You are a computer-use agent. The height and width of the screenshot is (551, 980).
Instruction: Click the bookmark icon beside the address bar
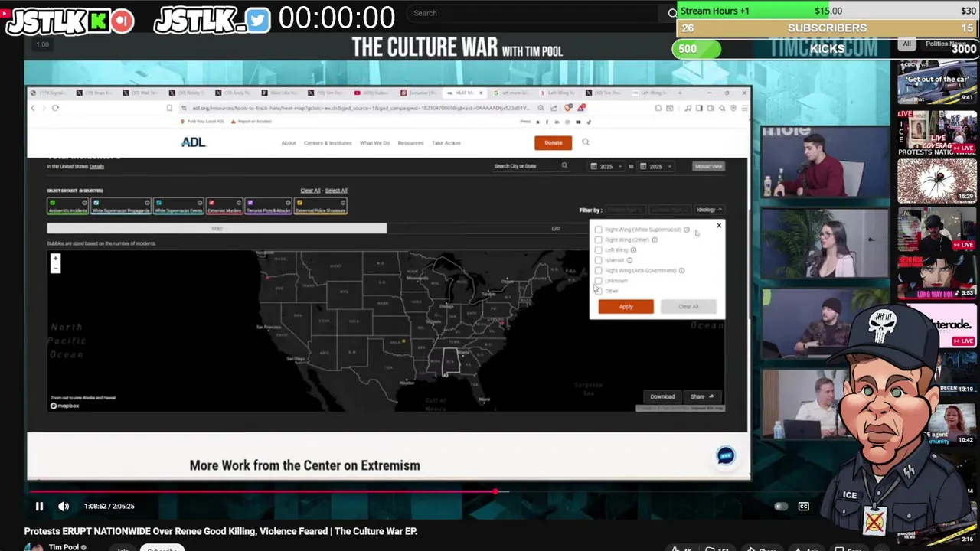point(169,108)
